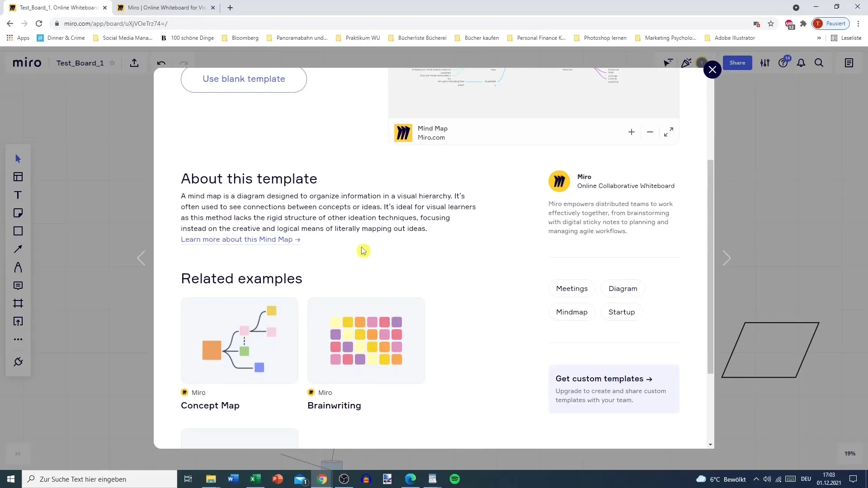Select the Sticky note tool
The height and width of the screenshot is (488, 868).
tap(18, 213)
